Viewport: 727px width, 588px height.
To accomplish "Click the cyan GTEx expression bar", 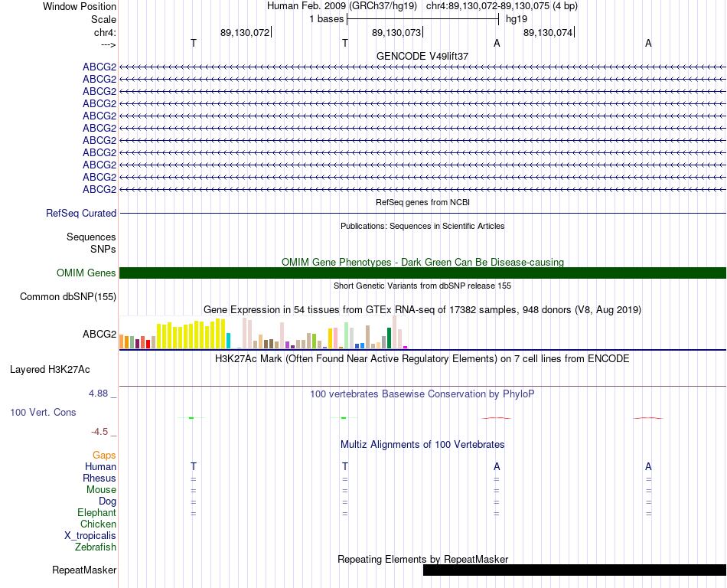I will tap(228, 341).
